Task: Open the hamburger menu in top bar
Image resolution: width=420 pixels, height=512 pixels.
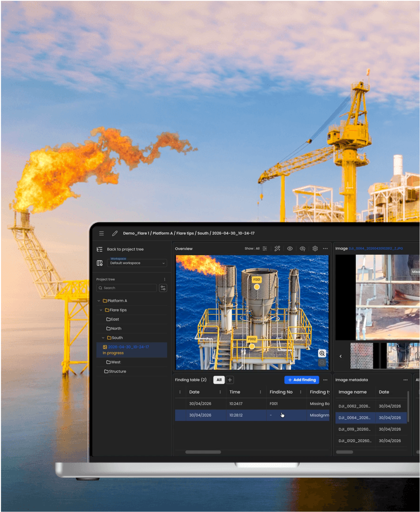Action: click(x=101, y=233)
